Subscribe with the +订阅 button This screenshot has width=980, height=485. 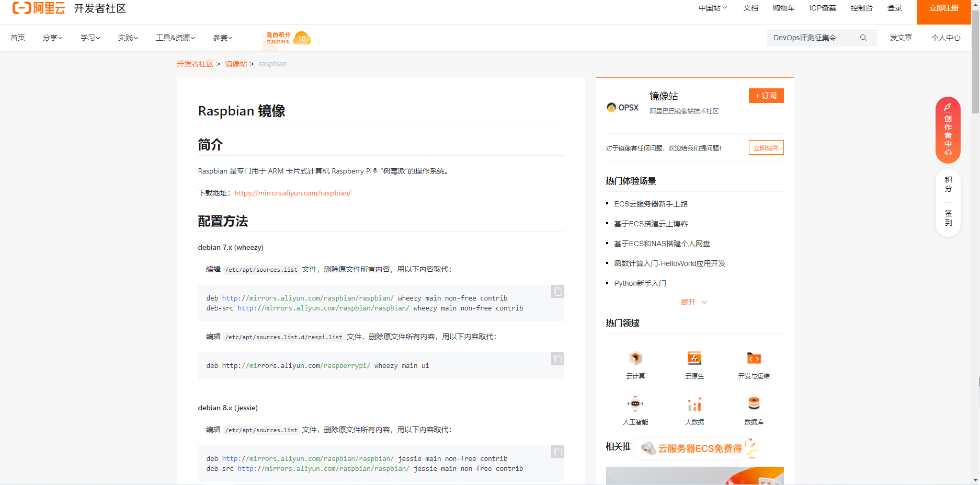766,96
